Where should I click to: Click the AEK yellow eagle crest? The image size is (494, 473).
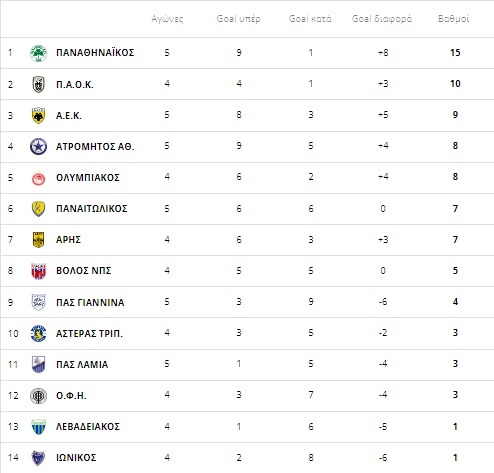pos(38,115)
